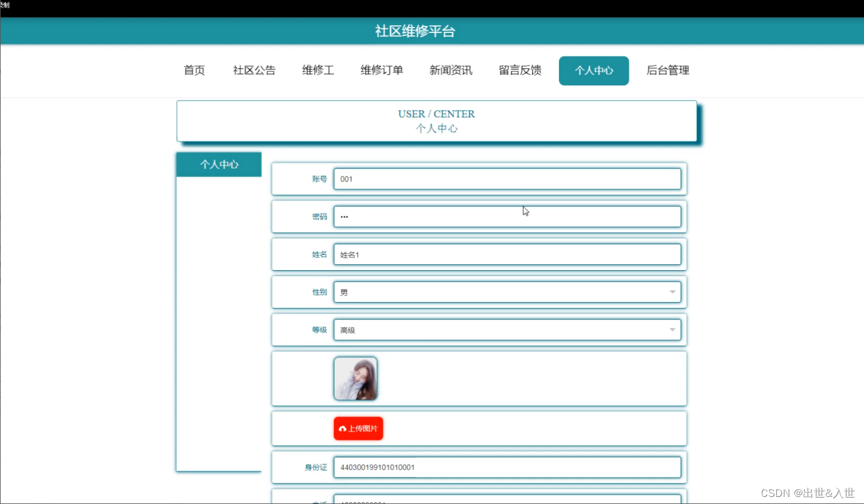Open the 社区公告 section
Image resolution: width=864 pixels, height=504 pixels.
(x=254, y=70)
